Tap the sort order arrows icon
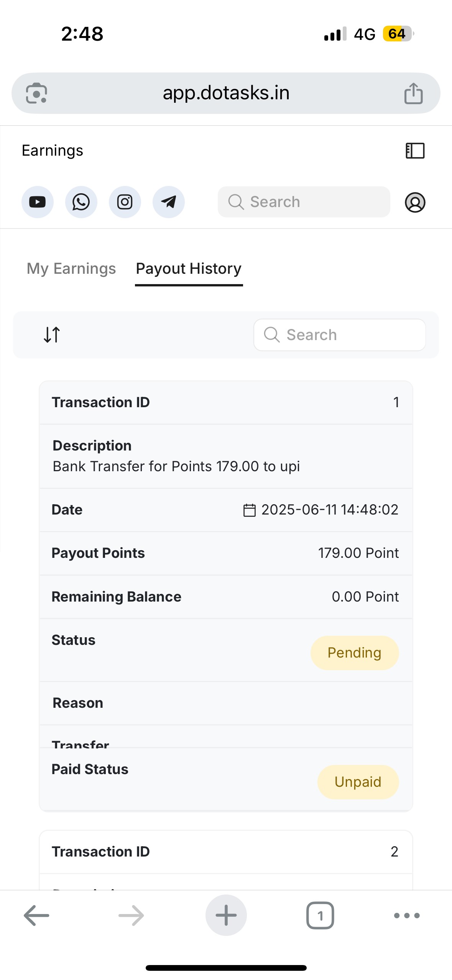Image resolution: width=452 pixels, height=980 pixels. pyautogui.click(x=52, y=335)
